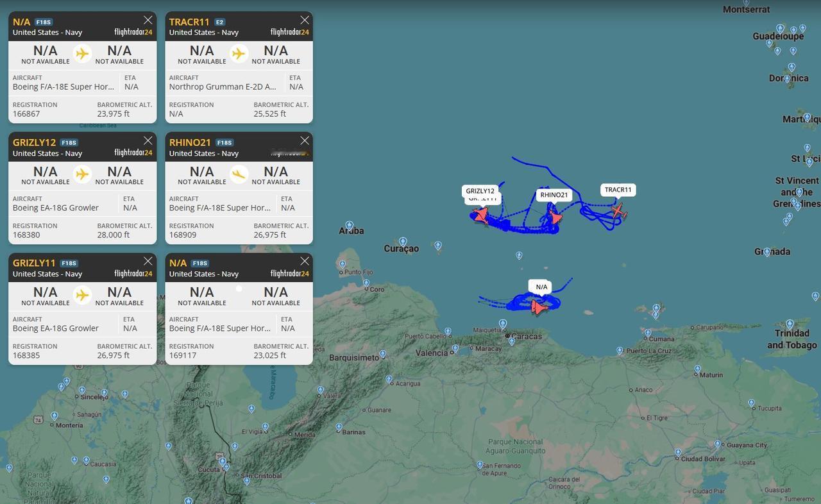Click the airport pin at Barquisimeto
This screenshot has height=504, width=821.
click(x=383, y=354)
